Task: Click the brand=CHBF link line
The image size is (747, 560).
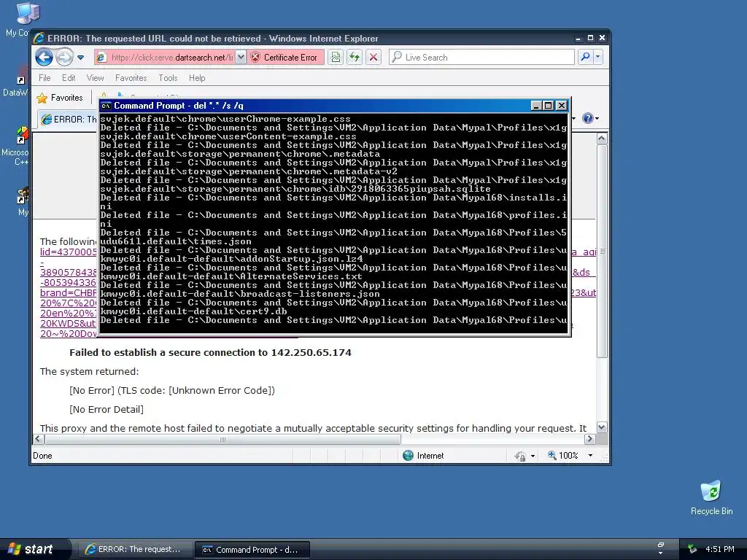Action: pos(68,293)
